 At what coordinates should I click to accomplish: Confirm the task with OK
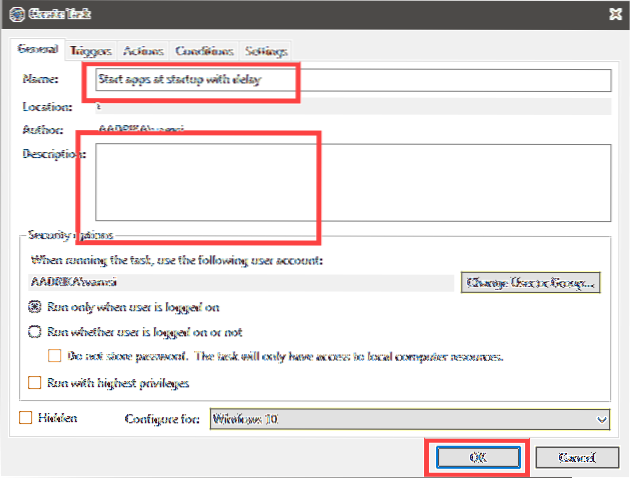[x=476, y=456]
